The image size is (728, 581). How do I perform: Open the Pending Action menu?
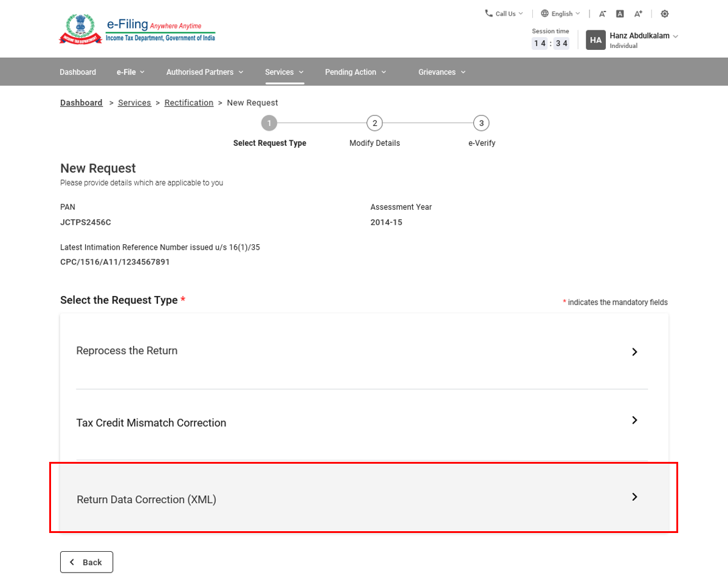click(x=355, y=72)
